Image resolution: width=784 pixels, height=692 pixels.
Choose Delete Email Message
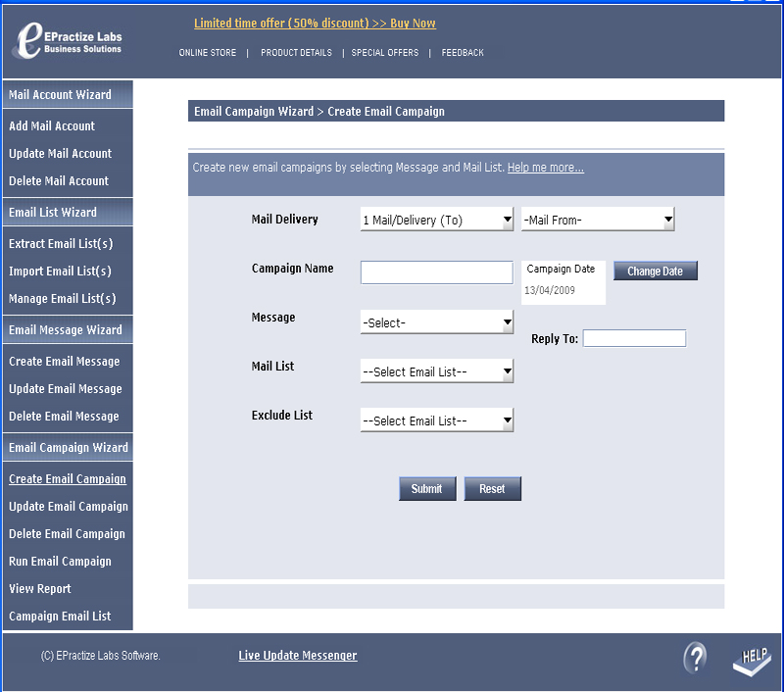[64, 416]
